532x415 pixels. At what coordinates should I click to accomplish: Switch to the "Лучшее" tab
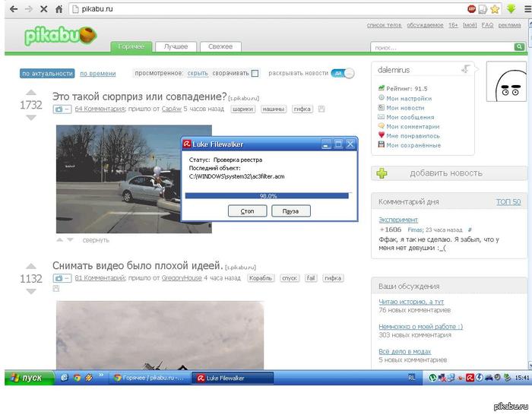(x=176, y=47)
